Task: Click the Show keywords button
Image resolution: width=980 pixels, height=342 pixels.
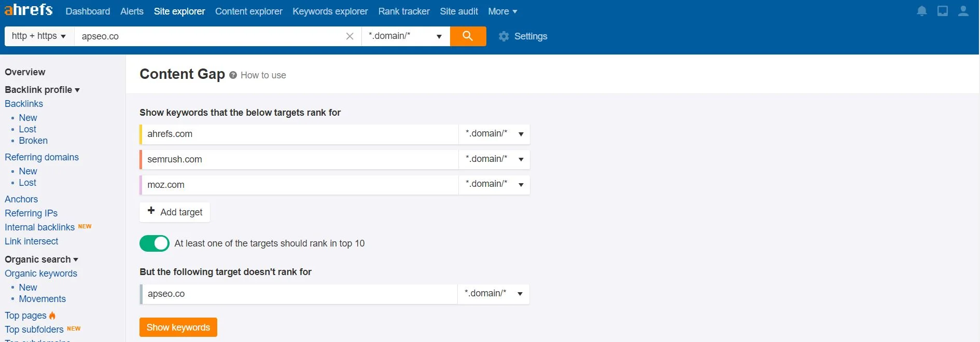Action: click(x=178, y=327)
